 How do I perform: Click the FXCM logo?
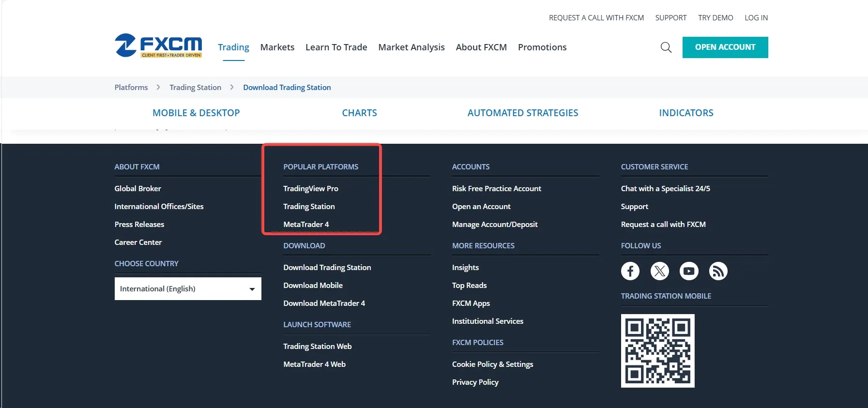pos(158,46)
